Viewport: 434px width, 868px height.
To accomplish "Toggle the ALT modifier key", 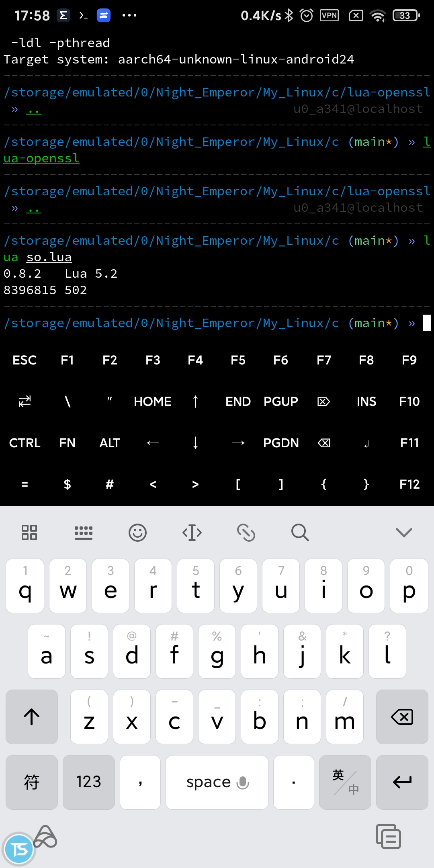I will pos(110,443).
